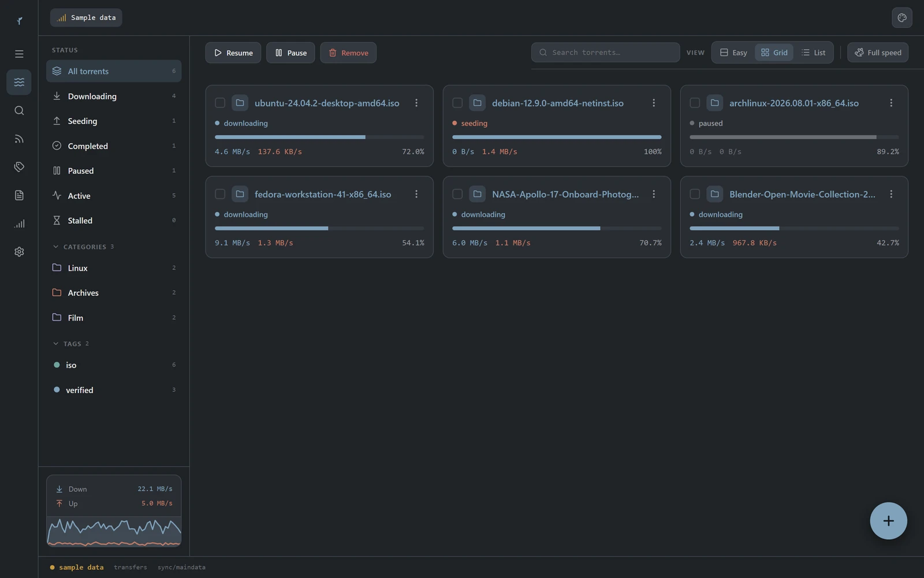Select the NASA-Apollo-17 torrent checkbox
Screen dimensions: 924x578
[457, 194]
